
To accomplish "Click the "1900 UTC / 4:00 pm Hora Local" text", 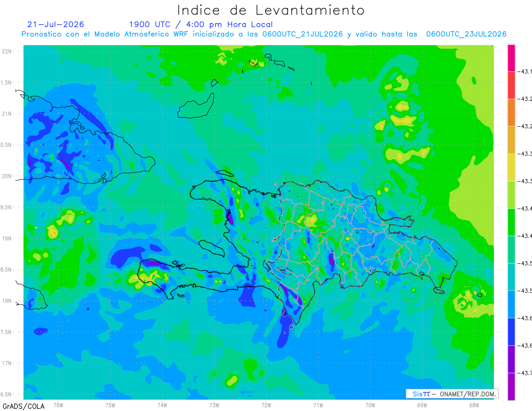I will tap(201, 24).
